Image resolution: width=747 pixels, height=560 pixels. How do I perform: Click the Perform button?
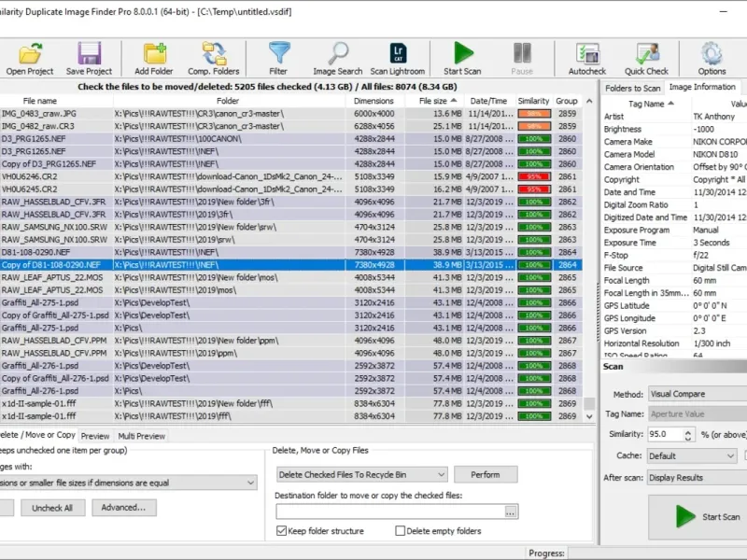coord(486,474)
